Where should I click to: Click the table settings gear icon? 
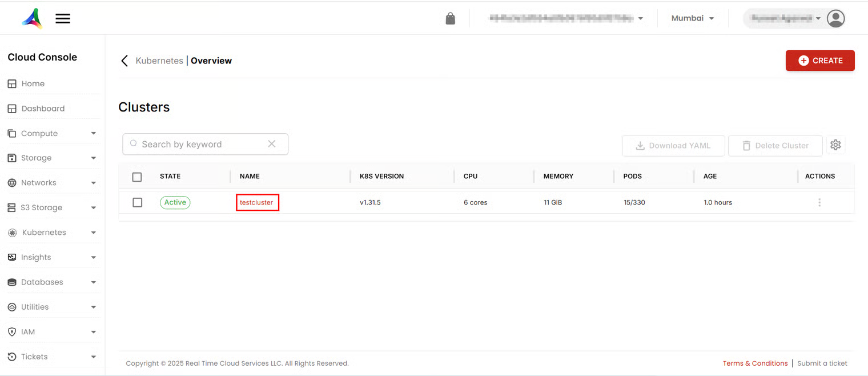click(835, 145)
